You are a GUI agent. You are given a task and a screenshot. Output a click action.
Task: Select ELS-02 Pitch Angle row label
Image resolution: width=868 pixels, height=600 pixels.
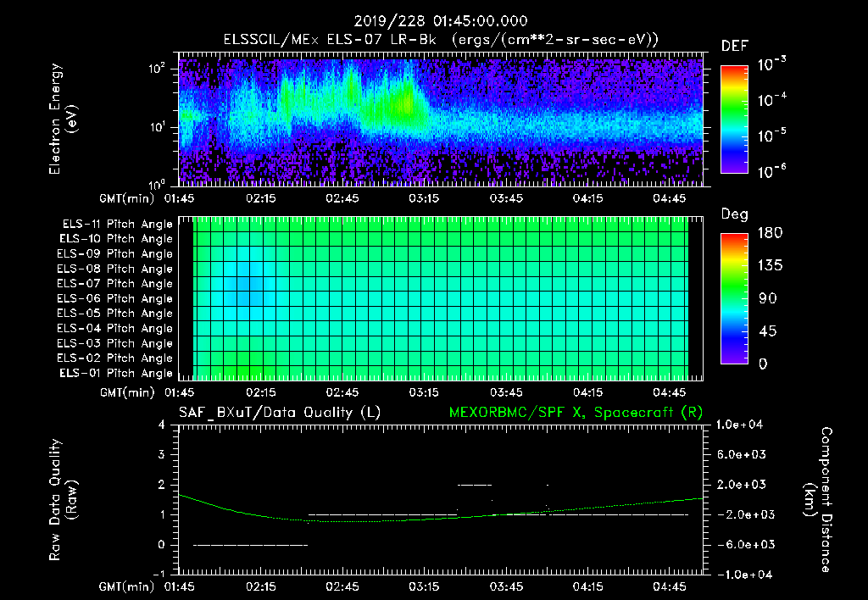114,358
